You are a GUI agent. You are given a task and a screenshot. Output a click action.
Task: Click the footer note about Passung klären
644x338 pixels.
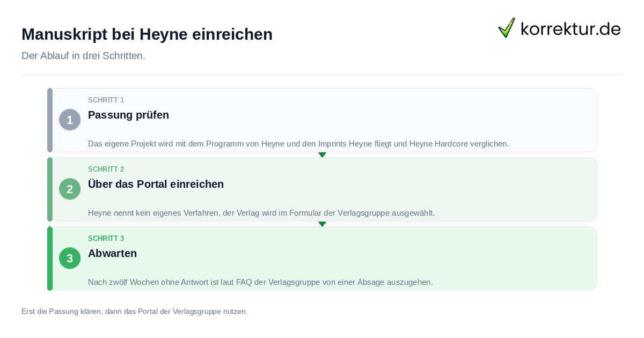(134, 311)
